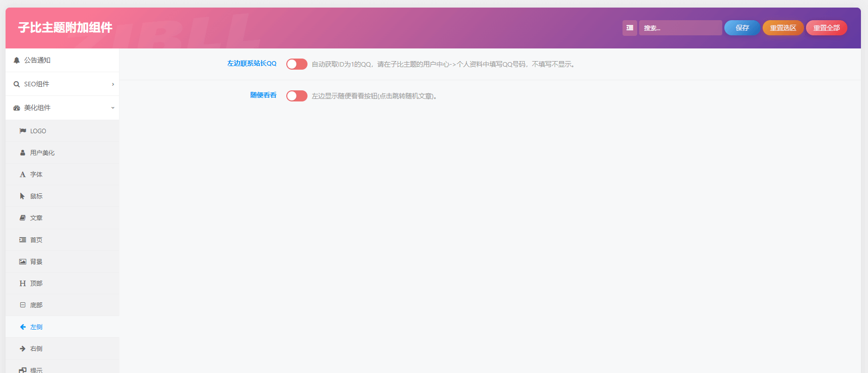Image resolution: width=868 pixels, height=373 pixels.
Task: Click the 重置全部 button
Action: pos(827,28)
